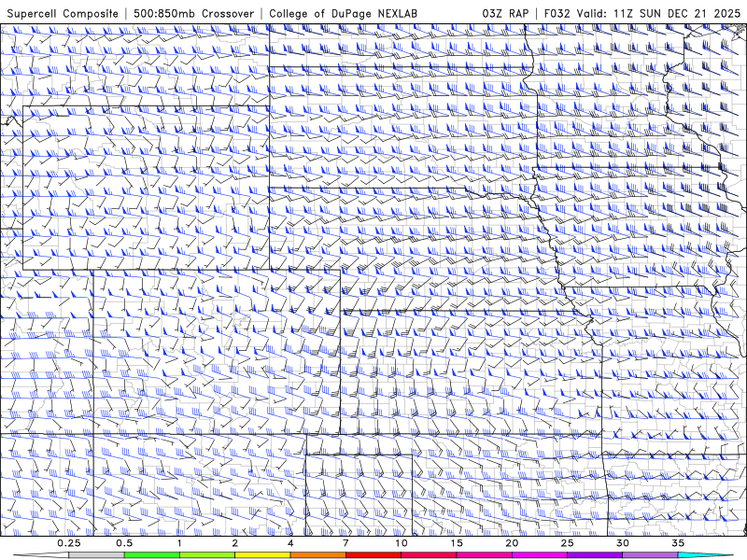Screen dimensions: 747x560
Task: Click the crimson segment between 10 and 15
Action: [x=429, y=555]
